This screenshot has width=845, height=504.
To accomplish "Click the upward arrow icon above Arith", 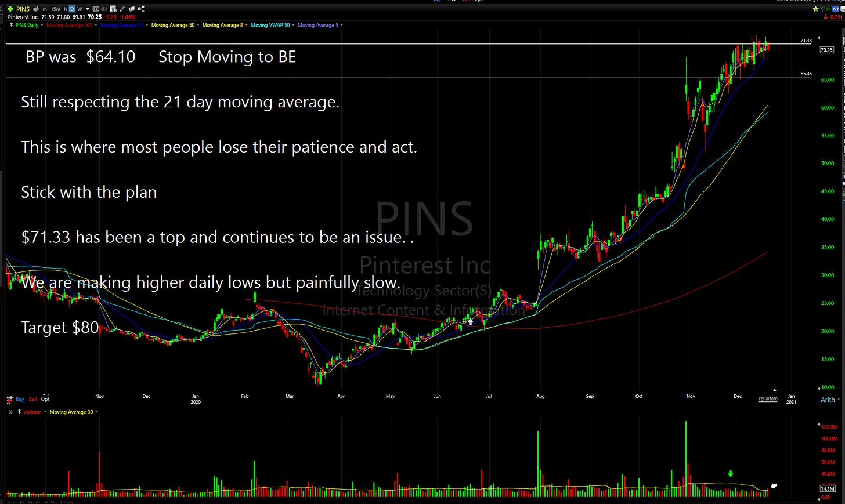I will (774, 390).
